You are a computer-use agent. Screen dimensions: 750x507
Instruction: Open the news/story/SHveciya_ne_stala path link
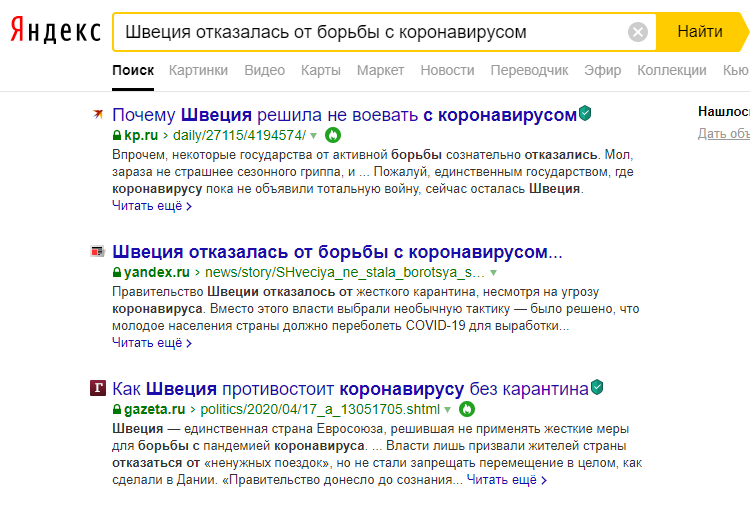coord(345,272)
